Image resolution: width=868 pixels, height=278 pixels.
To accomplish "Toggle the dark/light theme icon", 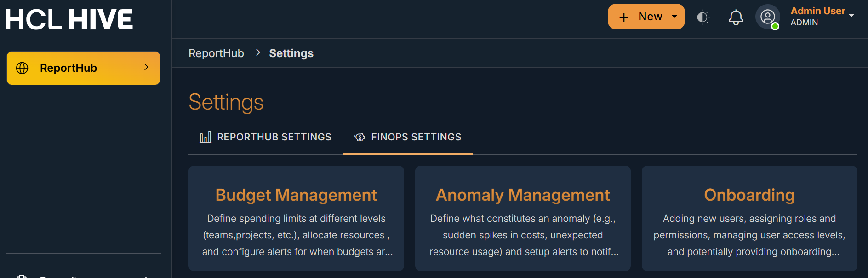I will [x=702, y=17].
